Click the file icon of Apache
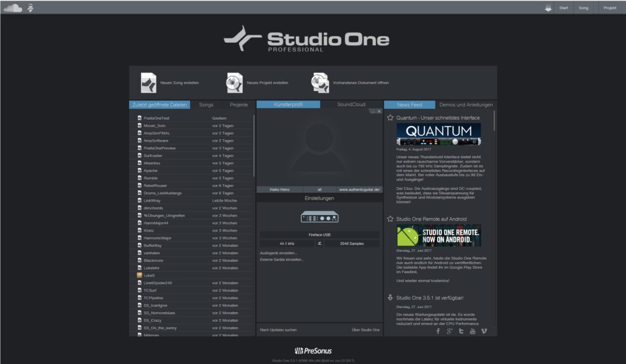This screenshot has width=626, height=364. 139,170
